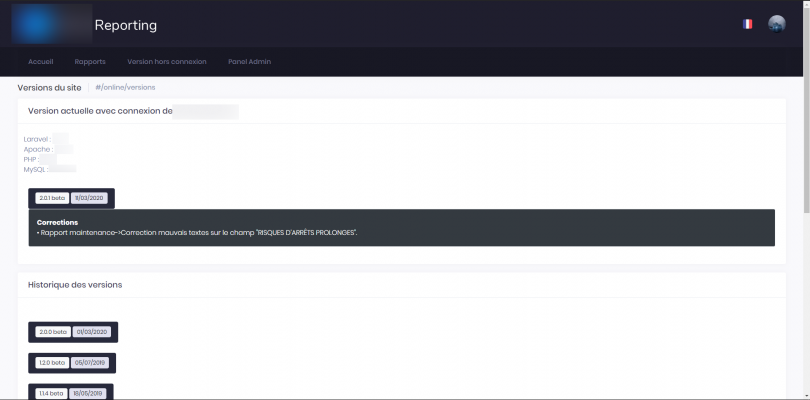The image size is (810, 400).
Task: Open the Panel Admin menu
Action: tap(249, 62)
